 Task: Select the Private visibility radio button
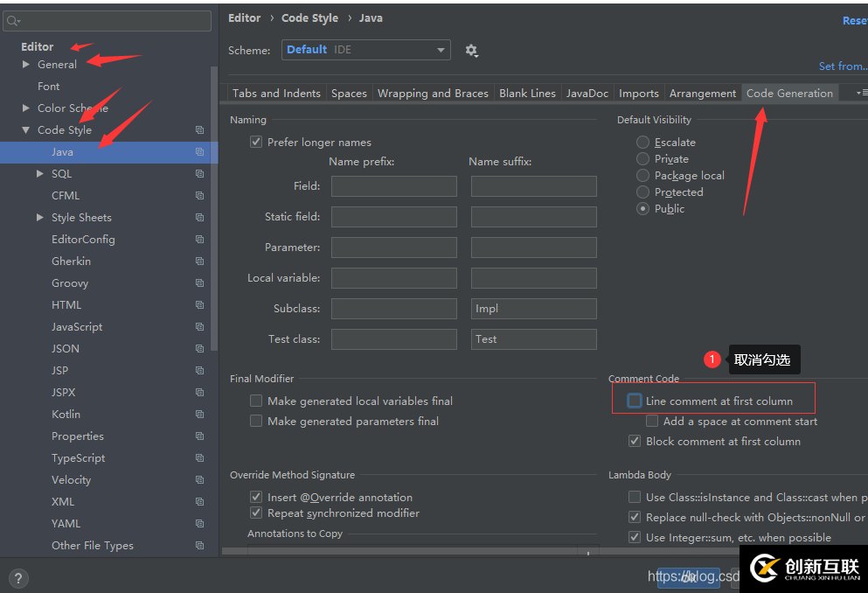643,159
